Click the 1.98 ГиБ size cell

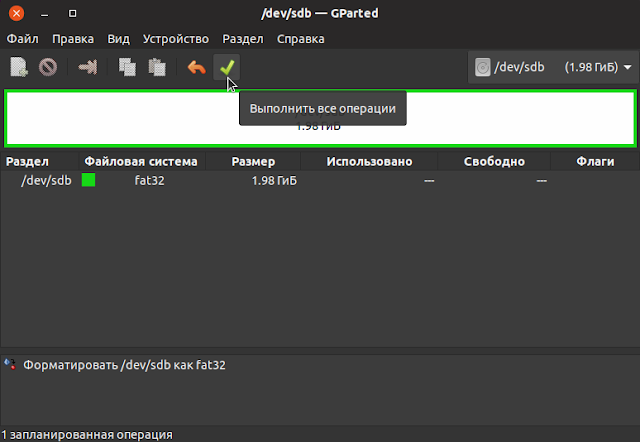pos(274,180)
